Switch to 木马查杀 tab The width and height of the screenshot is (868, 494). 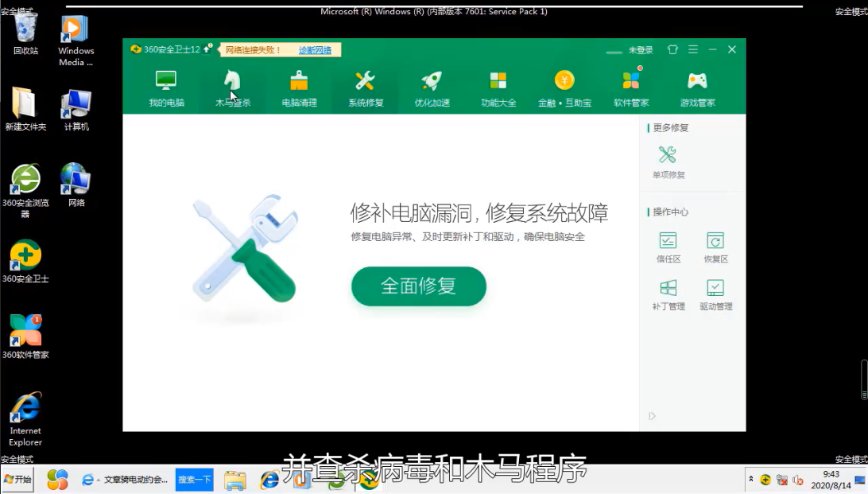tap(232, 88)
